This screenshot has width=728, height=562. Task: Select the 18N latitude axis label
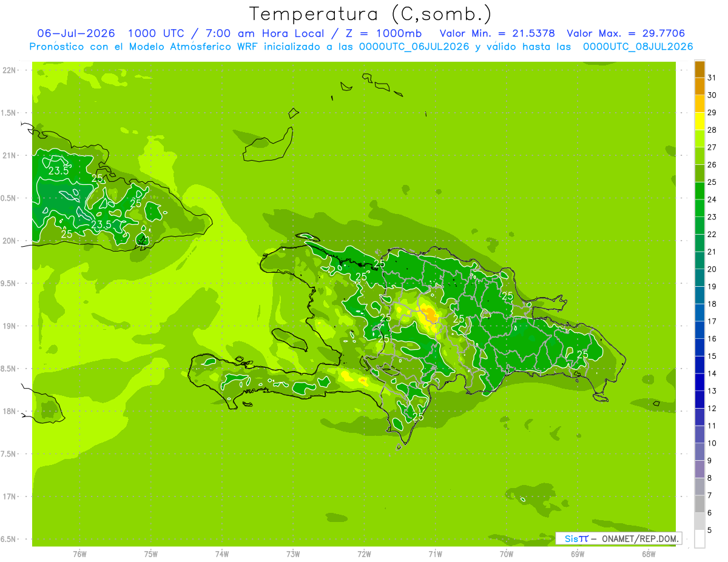tap(11, 411)
